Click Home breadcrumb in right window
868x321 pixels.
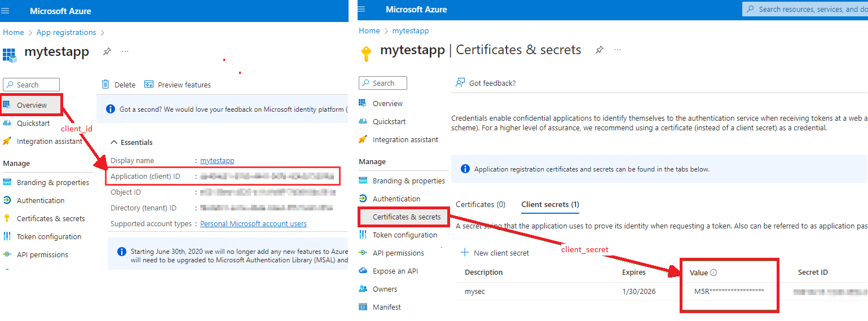(369, 30)
